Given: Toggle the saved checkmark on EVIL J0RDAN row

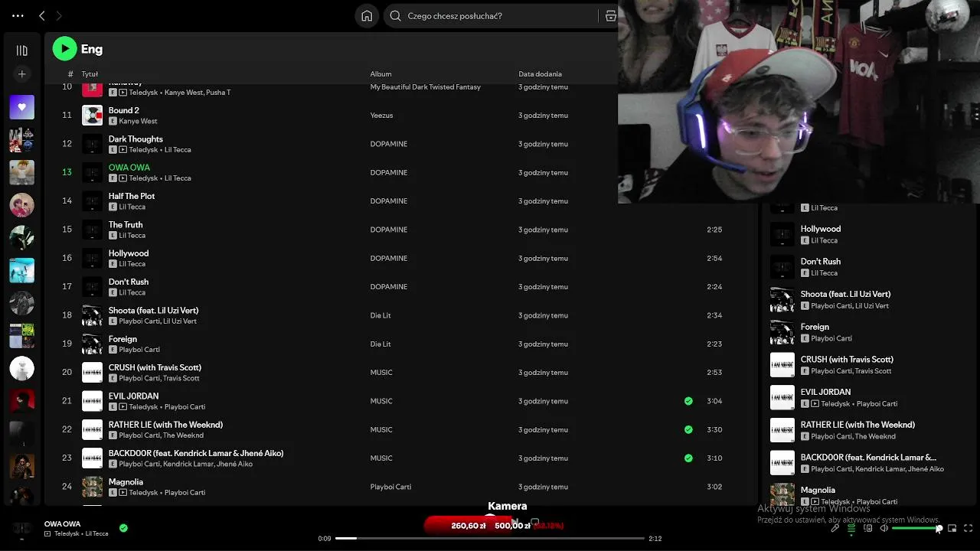Looking at the screenshot, I should [x=688, y=401].
